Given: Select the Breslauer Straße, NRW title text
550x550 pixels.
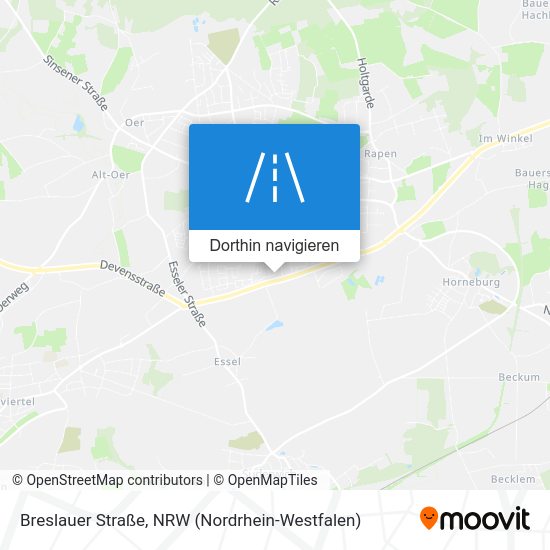Looking at the screenshot, I should tap(190, 521).
